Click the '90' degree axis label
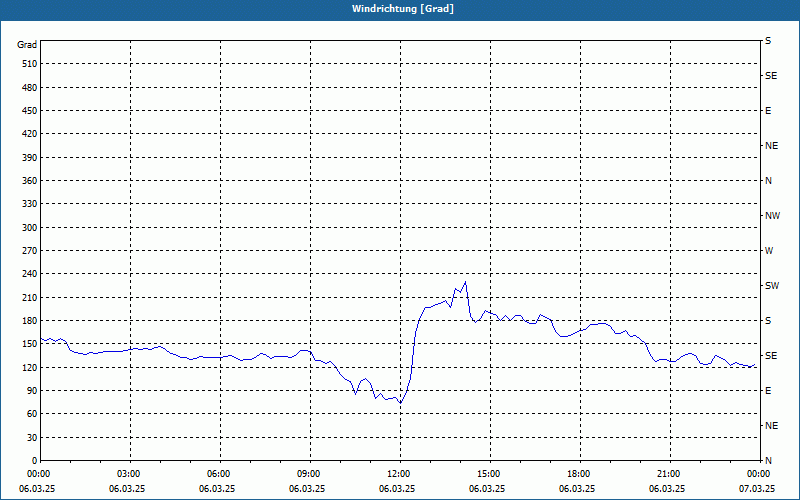Viewport: 800px width, 500px height. 32,391
